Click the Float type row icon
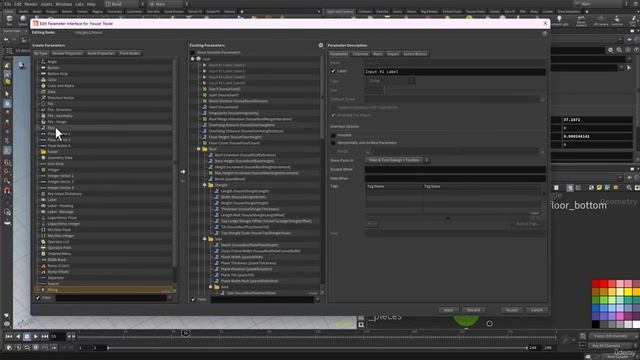The width and height of the screenshot is (640, 360). tap(43, 128)
